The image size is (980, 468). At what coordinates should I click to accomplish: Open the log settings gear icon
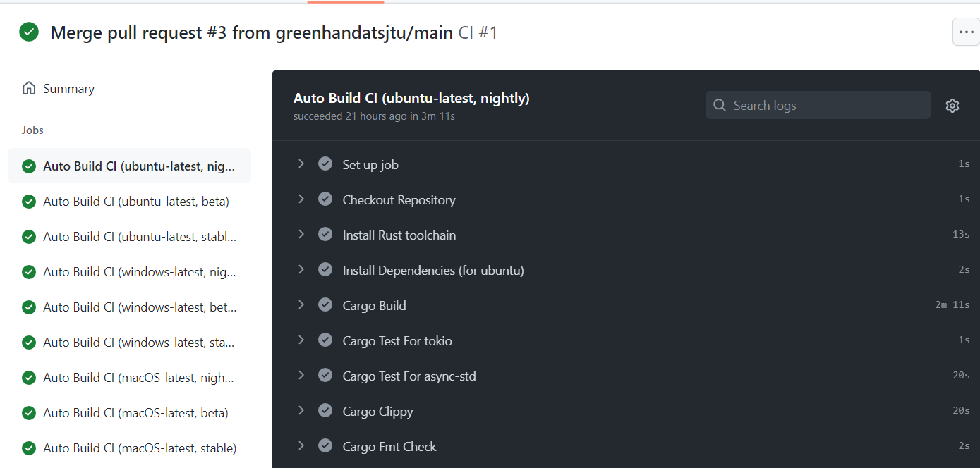[x=952, y=105]
